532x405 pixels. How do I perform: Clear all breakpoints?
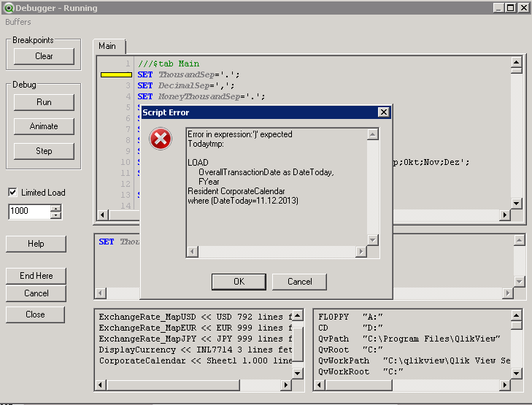click(x=44, y=56)
